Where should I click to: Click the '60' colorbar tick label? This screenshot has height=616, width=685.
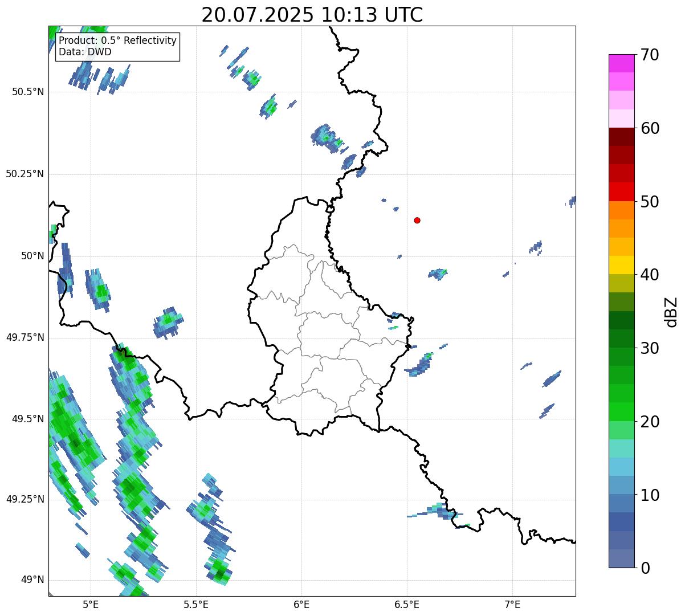click(650, 128)
